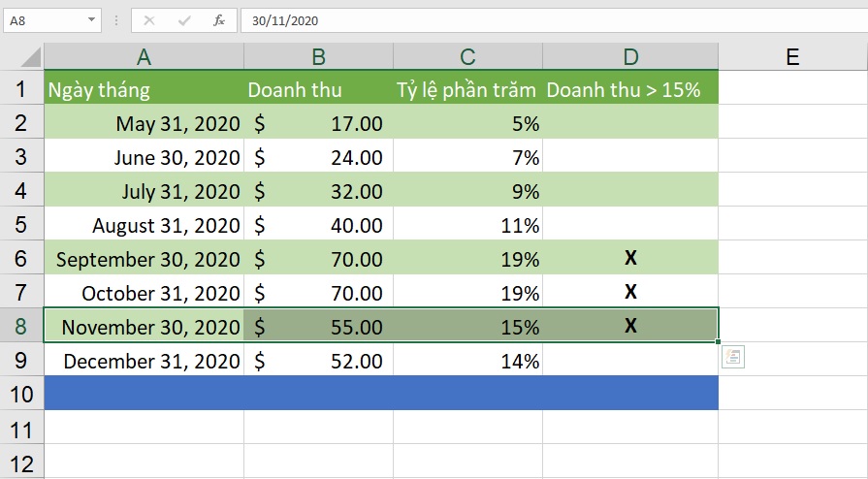Click the formula bar showing 30/11/2020
Viewport: 868px width, 479px height.
(x=554, y=20)
